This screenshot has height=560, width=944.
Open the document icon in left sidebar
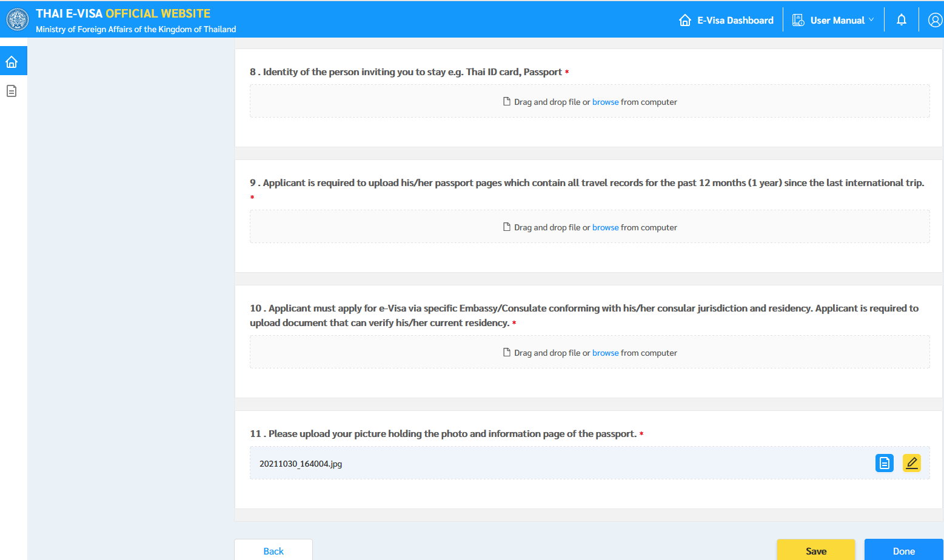(x=12, y=91)
